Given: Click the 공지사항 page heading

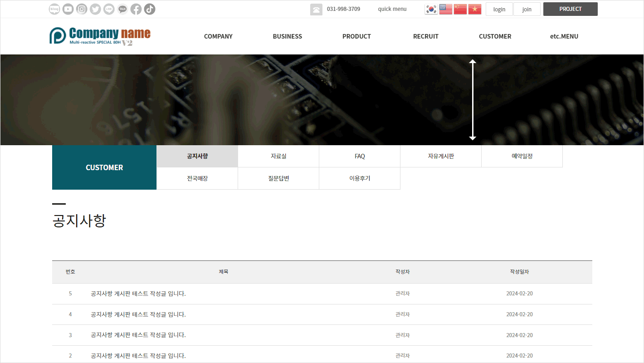Looking at the screenshot, I should point(79,221).
